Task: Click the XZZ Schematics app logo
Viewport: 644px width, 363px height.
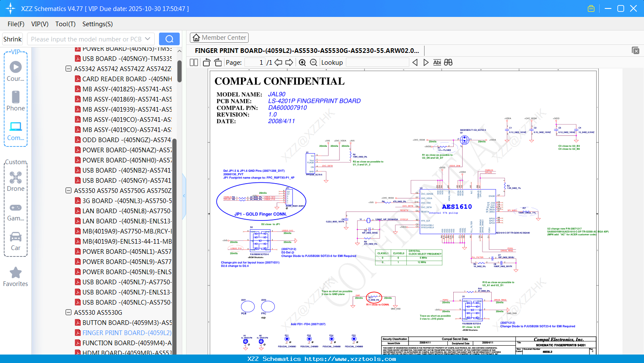Action: pos(11,8)
